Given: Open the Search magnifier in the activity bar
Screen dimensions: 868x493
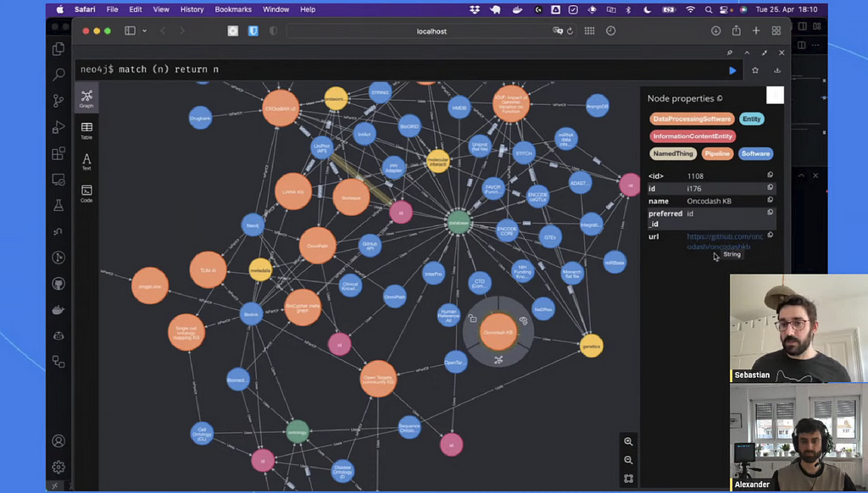Looking at the screenshot, I should click(x=58, y=75).
